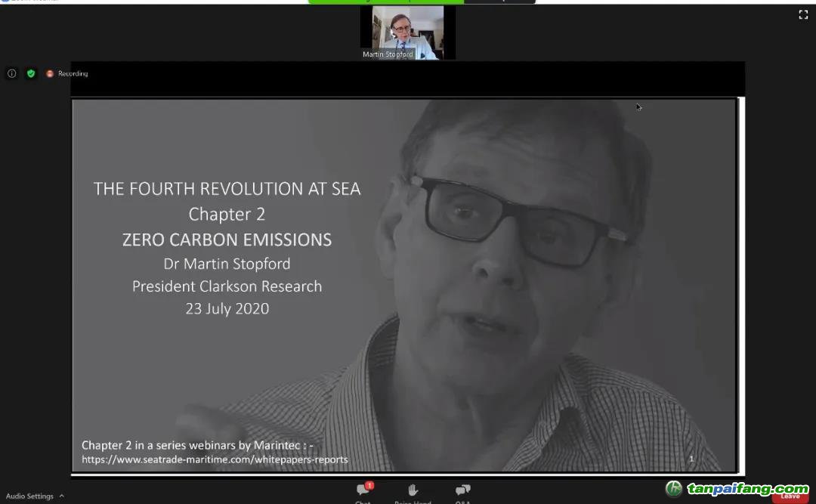Click the slide title THE FOURTH REVOLUTION AT SEA
Viewport: 816px width, 504px height.
227,189
